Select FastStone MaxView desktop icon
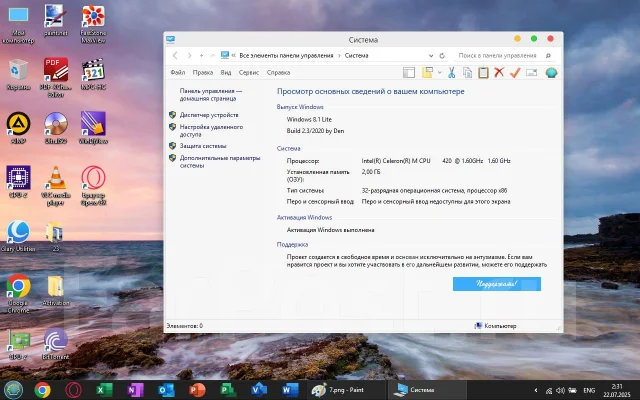This screenshot has height=400, width=640. tap(93, 24)
